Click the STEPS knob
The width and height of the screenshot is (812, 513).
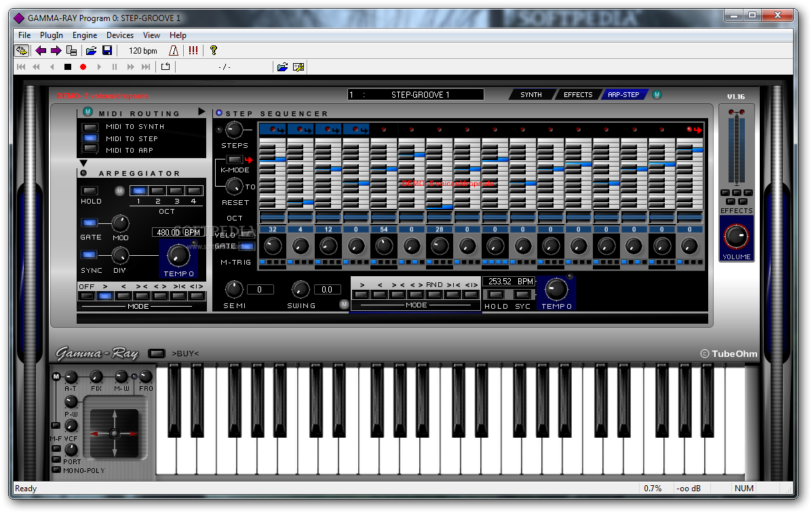coord(234,130)
